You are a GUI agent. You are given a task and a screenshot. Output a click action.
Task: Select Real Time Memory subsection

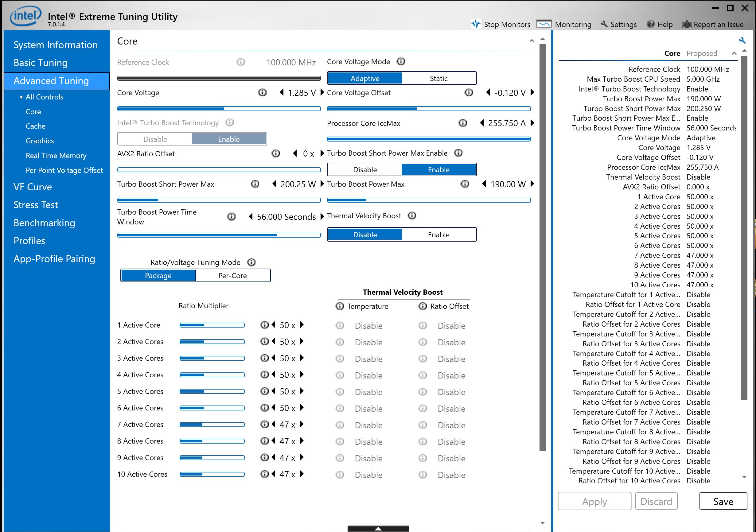coord(56,155)
